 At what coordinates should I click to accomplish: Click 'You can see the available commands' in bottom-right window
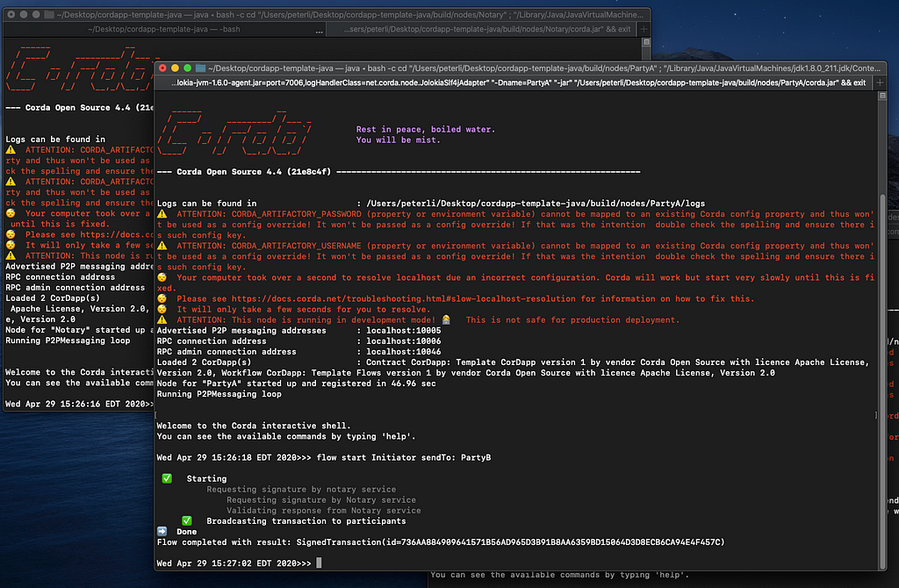coord(559,575)
